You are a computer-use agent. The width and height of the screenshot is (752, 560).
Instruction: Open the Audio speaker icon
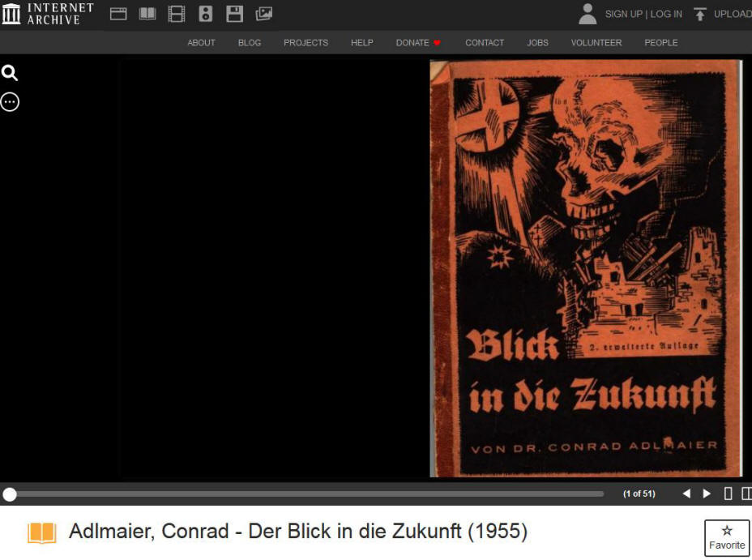[206, 14]
